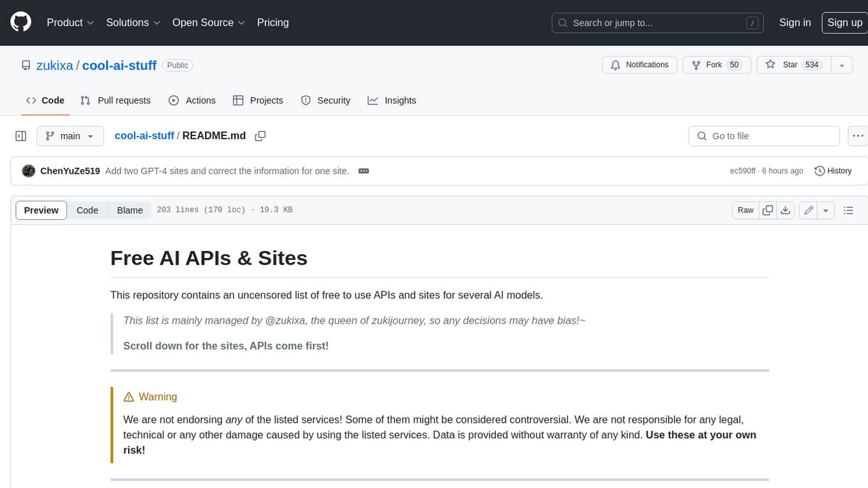Click the Sign up button

pyautogui.click(x=844, y=22)
